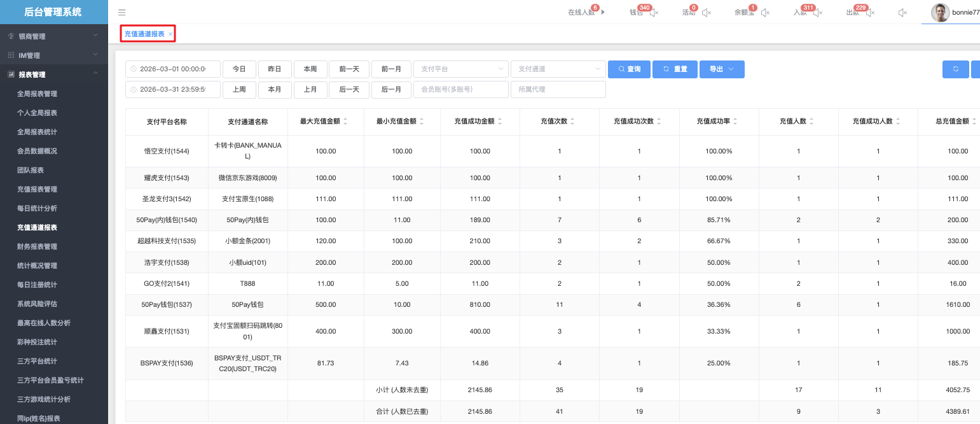Screen dimensions: 980x424
Task: Click the bonnie77 user avatar
Action: (x=940, y=12)
